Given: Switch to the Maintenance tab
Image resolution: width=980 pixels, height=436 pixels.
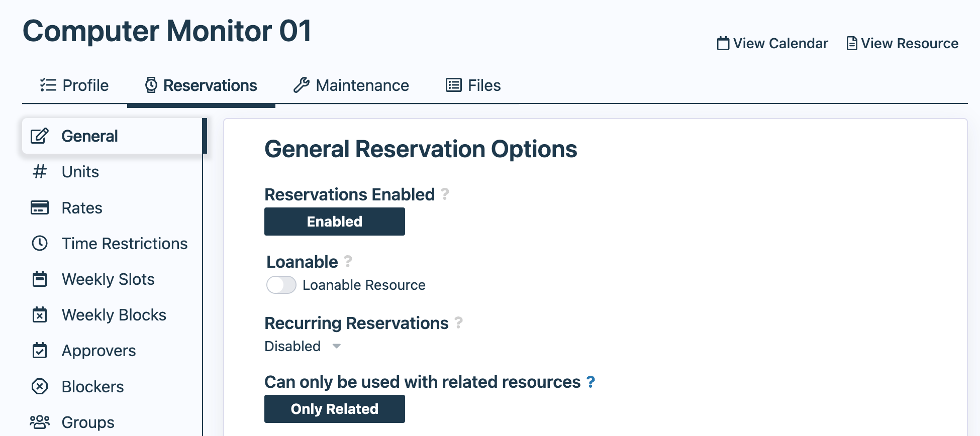Looking at the screenshot, I should pos(351,85).
